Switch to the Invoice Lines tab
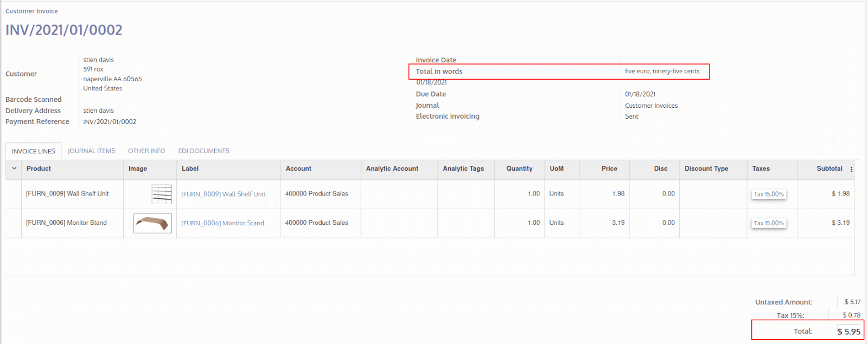868x344 pixels. point(34,151)
